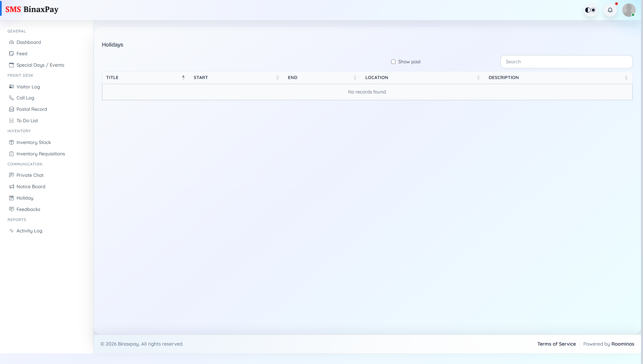Open the Dashboard from the sidebar
The image size is (643, 364).
(x=28, y=42)
